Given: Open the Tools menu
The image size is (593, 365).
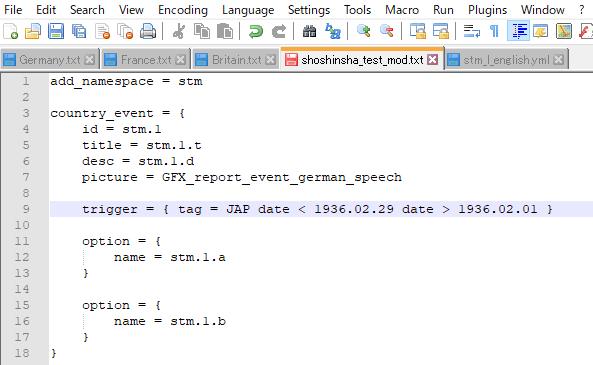Looking at the screenshot, I should [x=357, y=10].
